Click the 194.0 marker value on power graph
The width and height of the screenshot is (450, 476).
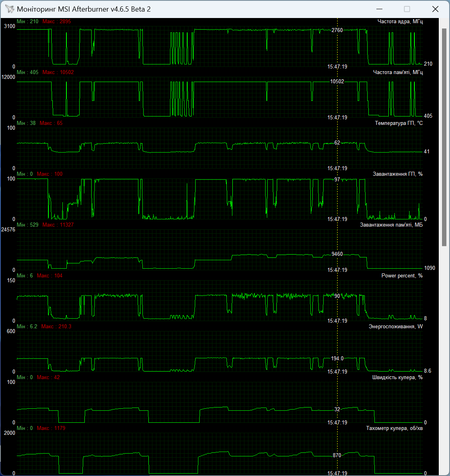coord(337,359)
